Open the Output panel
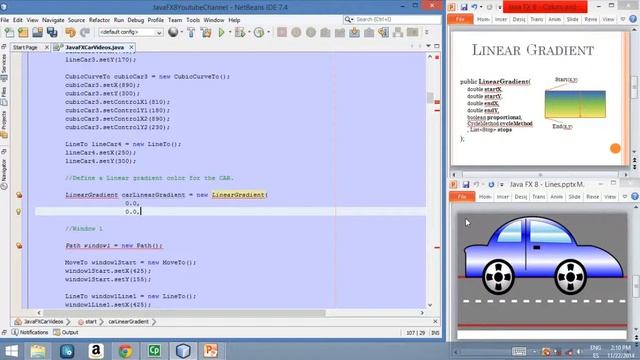The height and width of the screenshot is (360, 640). coord(66,333)
